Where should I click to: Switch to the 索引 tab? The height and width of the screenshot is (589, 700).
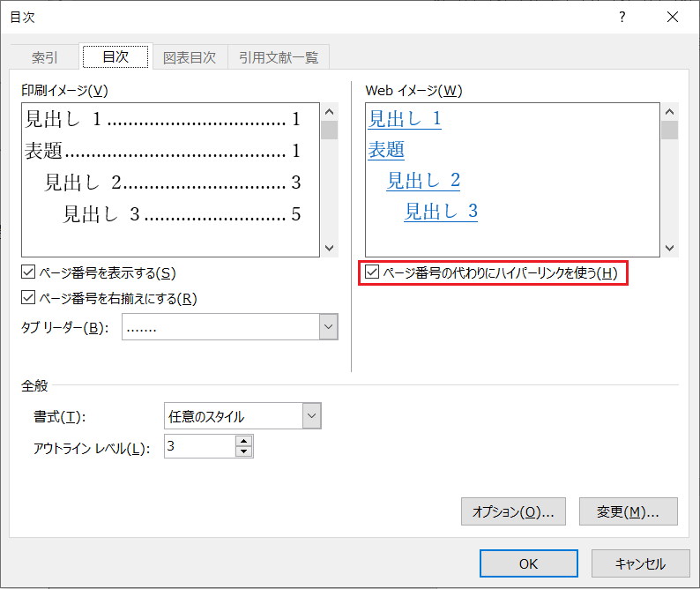point(45,58)
